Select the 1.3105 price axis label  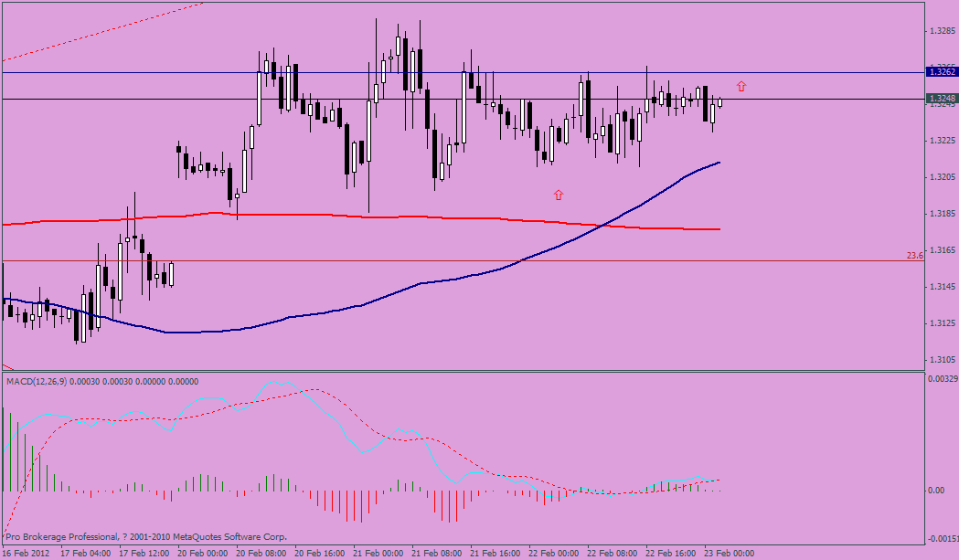[x=942, y=360]
